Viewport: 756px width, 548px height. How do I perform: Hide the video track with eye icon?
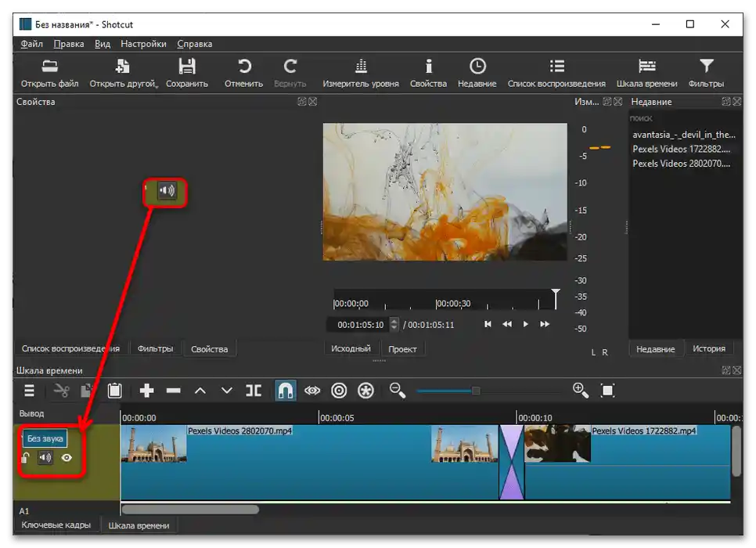click(x=67, y=457)
